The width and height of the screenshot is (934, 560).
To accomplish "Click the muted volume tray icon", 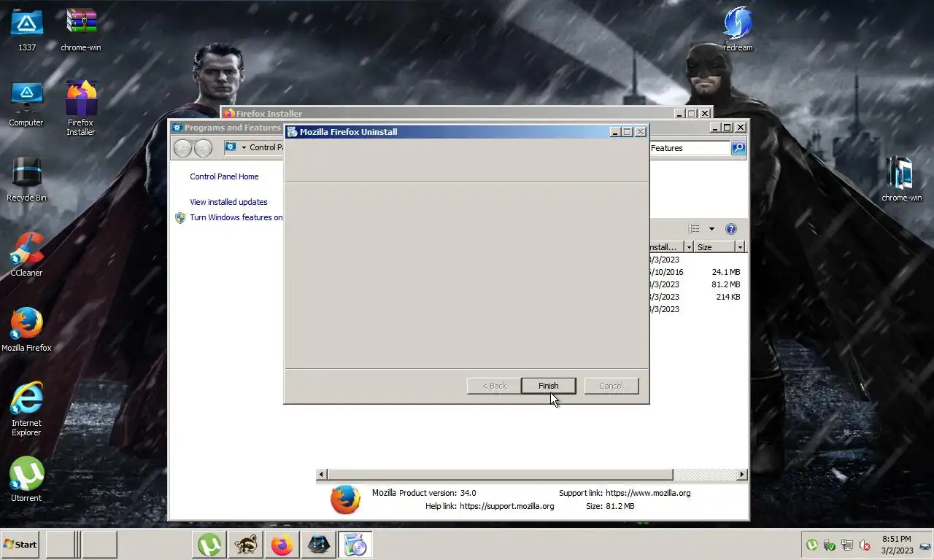I will (x=865, y=545).
